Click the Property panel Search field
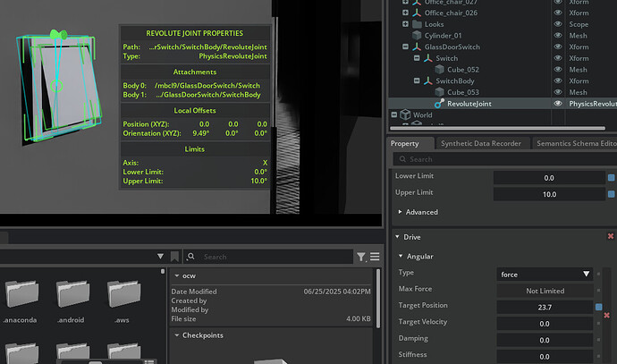Screen dimensions: 617x364 tap(505, 159)
